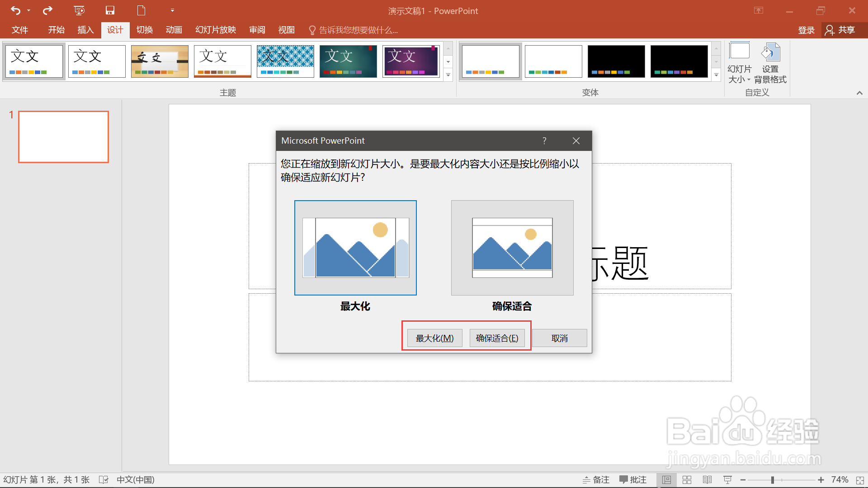Select the first Office theme thumbnail

(34, 61)
